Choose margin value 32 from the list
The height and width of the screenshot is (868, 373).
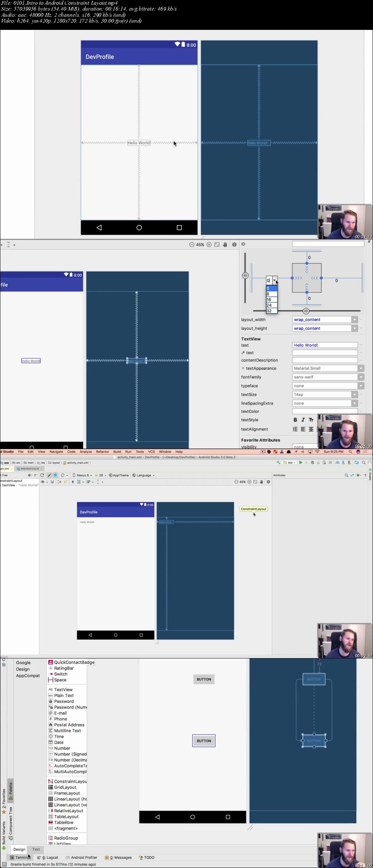click(272, 311)
